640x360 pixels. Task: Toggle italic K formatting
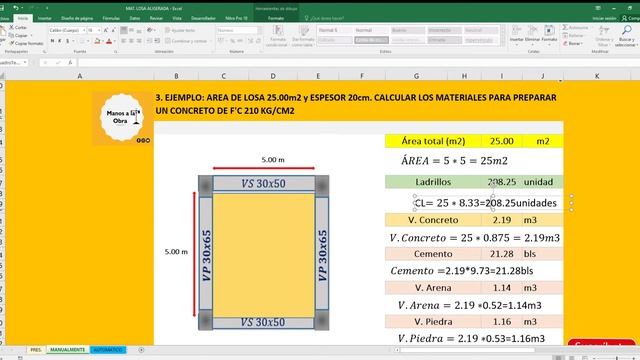[60, 41]
